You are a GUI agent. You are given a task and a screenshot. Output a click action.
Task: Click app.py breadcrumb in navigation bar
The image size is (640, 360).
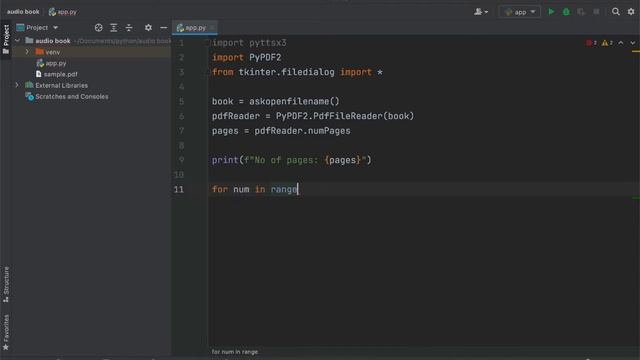(62, 12)
